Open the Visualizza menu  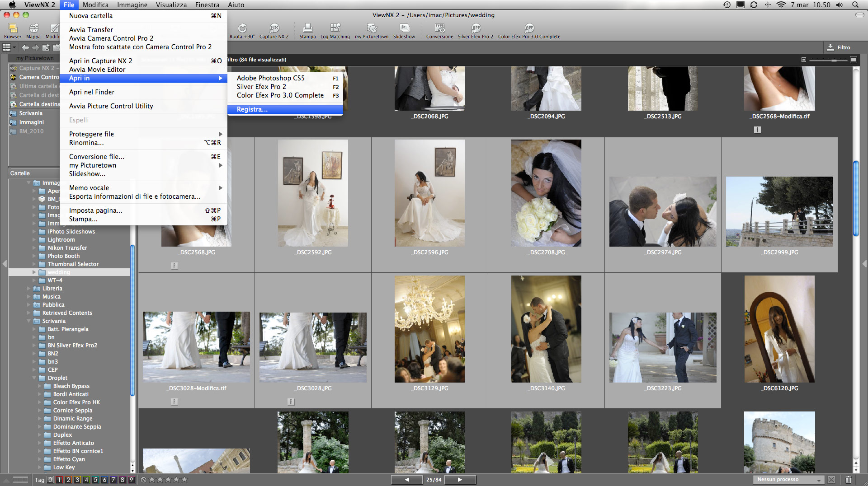coord(171,5)
